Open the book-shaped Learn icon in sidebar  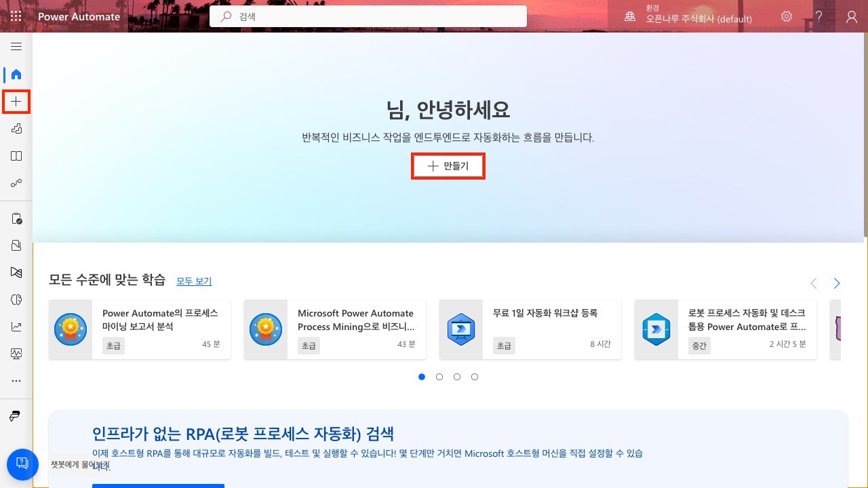16,156
